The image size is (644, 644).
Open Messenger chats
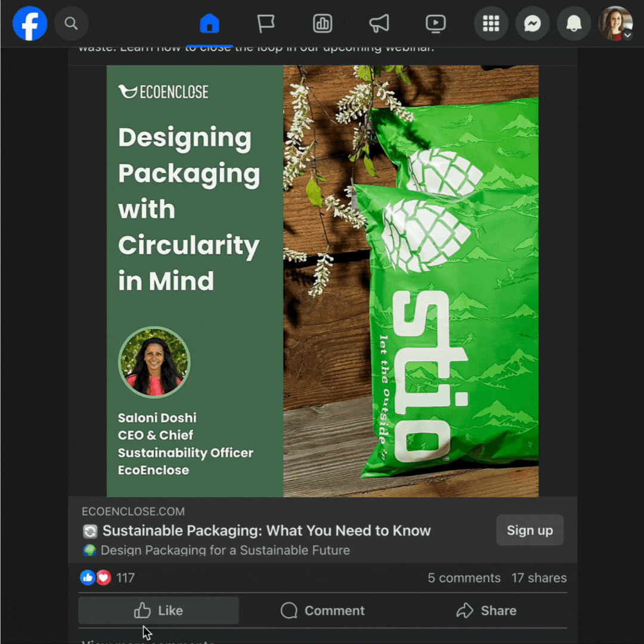[532, 23]
